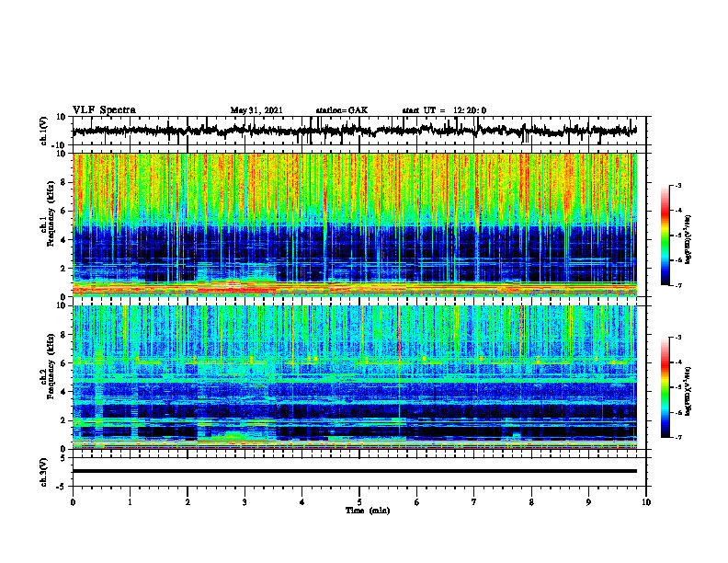This screenshot has height=563, width=728.
Task: Click the 'station=GAK' label
Action: (x=342, y=110)
